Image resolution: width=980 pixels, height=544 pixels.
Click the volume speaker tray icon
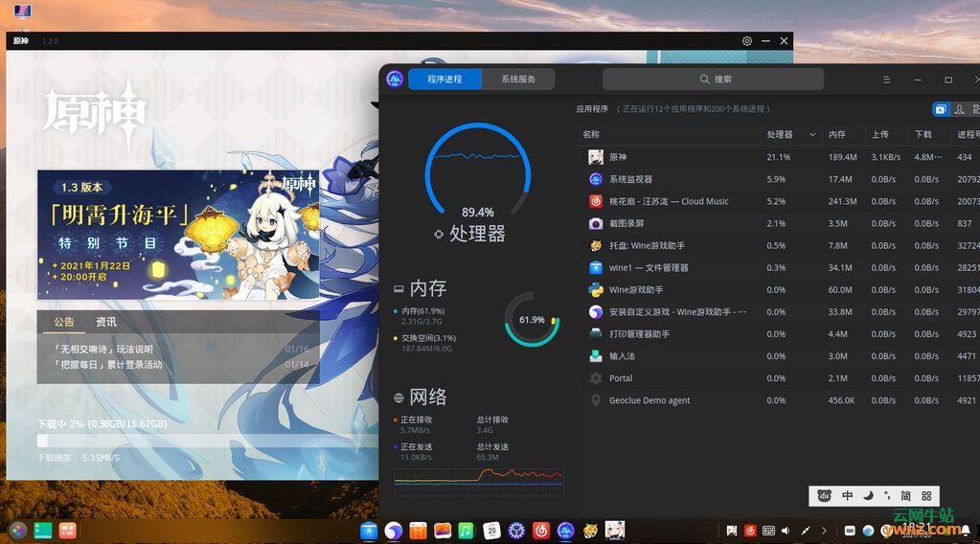[x=786, y=531]
